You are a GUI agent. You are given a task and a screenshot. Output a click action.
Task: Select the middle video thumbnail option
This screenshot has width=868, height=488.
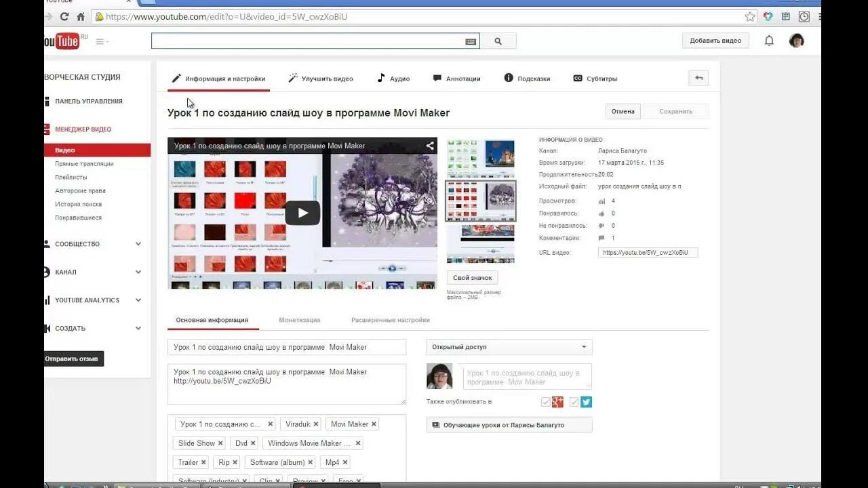click(481, 201)
